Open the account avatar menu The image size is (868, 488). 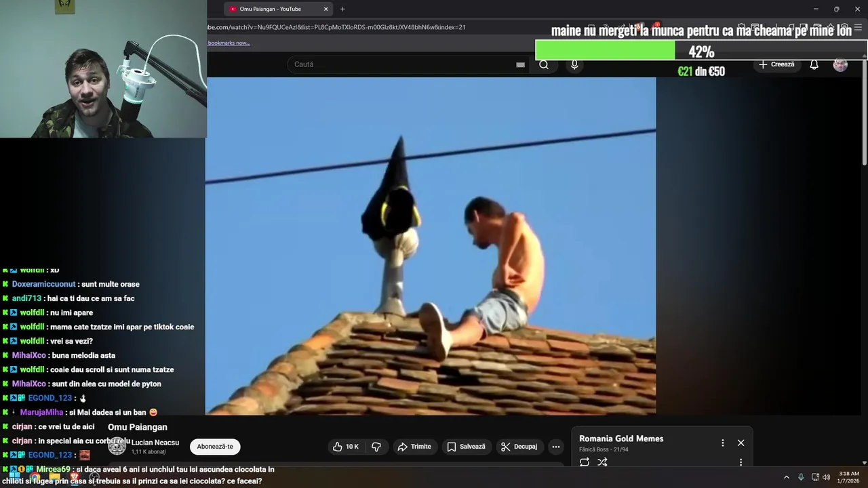840,64
